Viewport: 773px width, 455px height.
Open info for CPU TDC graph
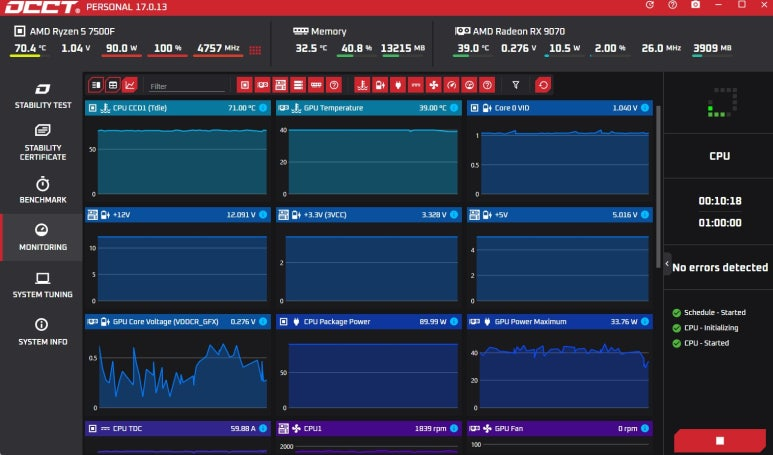click(x=263, y=428)
